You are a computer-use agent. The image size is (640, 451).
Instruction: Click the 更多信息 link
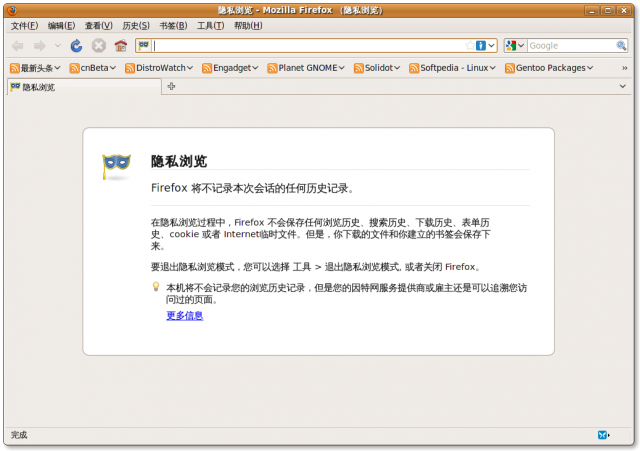[x=184, y=315]
